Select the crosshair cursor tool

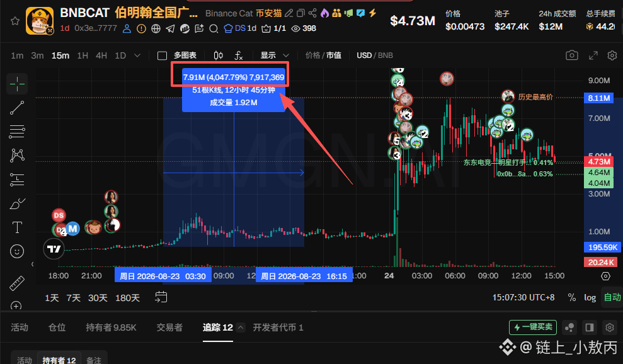[17, 84]
